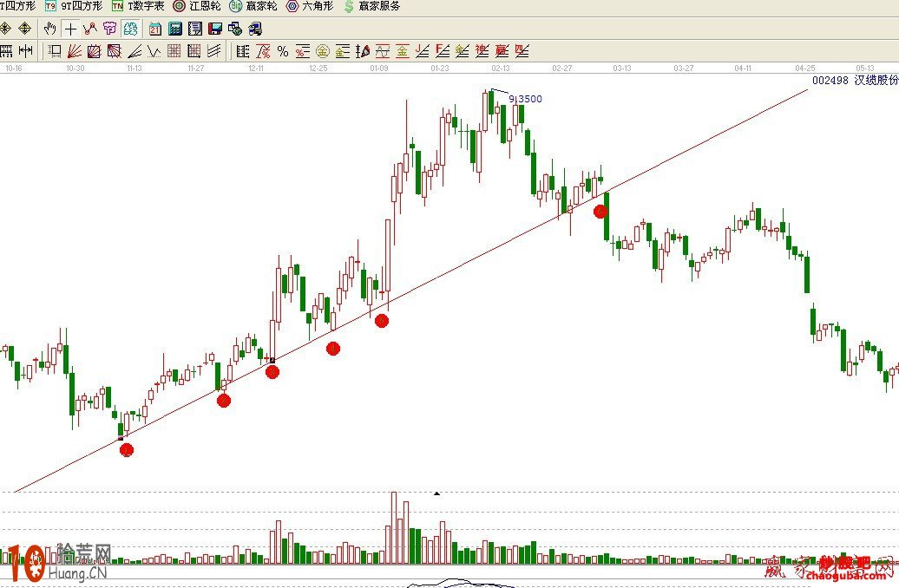Open the calculator icon
This screenshot has height=588, width=899.
tap(175, 29)
